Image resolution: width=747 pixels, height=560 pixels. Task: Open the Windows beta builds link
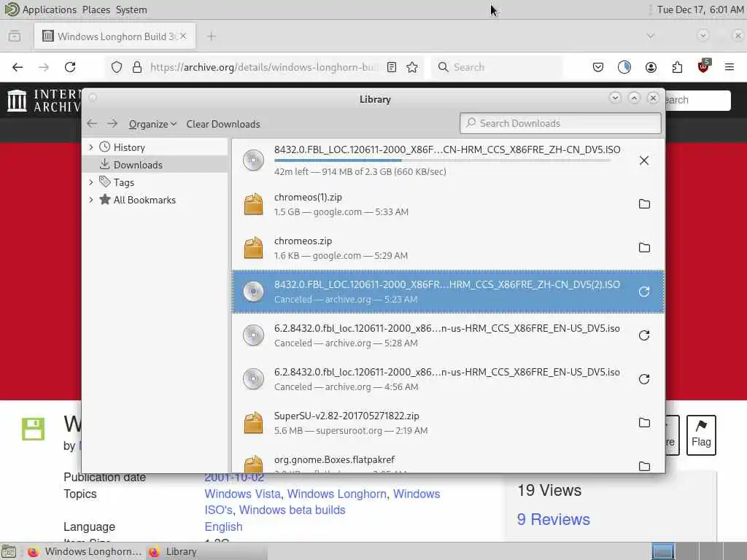(x=292, y=510)
